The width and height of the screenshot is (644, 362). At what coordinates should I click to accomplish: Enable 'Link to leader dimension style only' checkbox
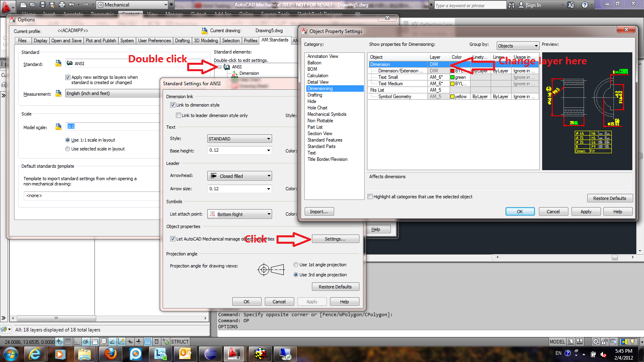[178, 115]
